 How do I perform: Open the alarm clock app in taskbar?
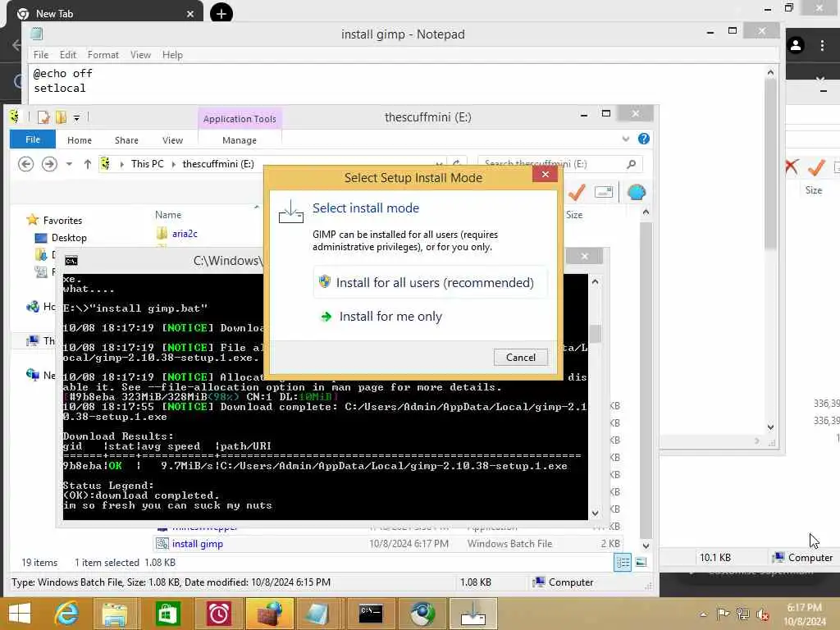[x=218, y=614]
